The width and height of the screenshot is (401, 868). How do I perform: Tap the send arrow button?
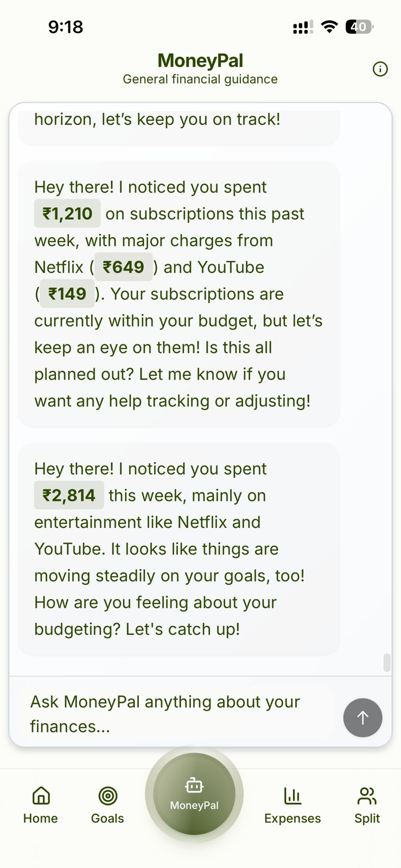(362, 717)
